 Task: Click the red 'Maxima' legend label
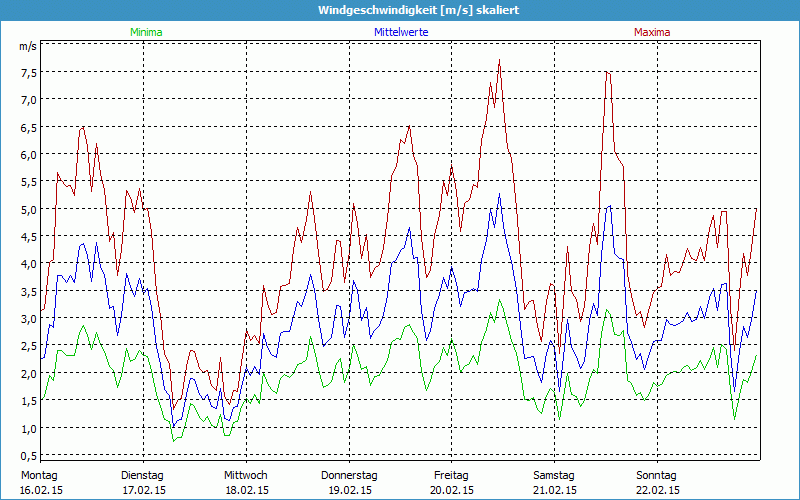coord(652,32)
